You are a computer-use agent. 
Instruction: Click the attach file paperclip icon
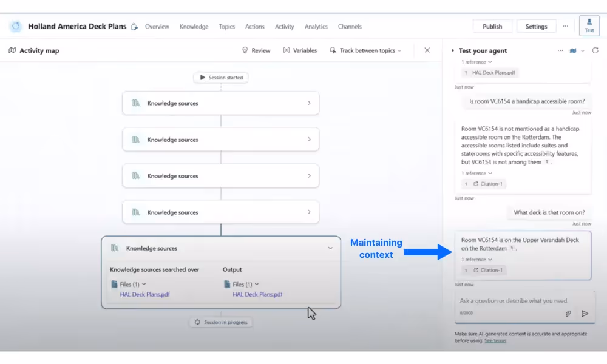point(568,313)
